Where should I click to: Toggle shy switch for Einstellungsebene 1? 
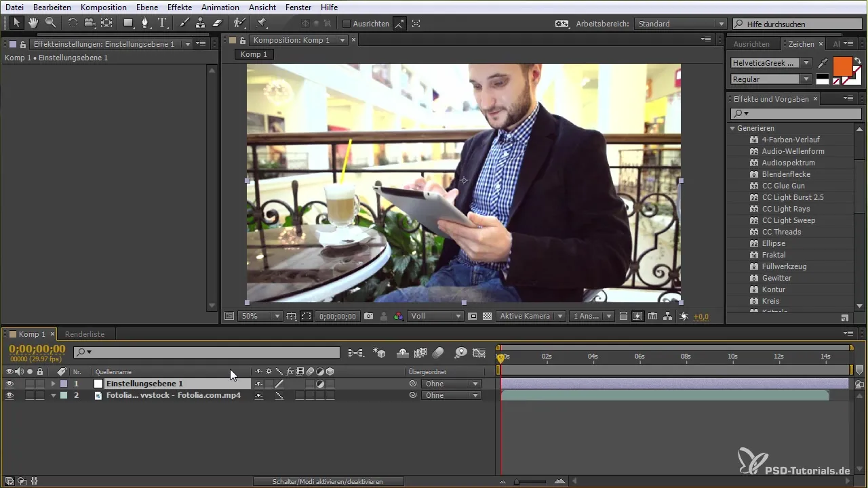pos(258,384)
